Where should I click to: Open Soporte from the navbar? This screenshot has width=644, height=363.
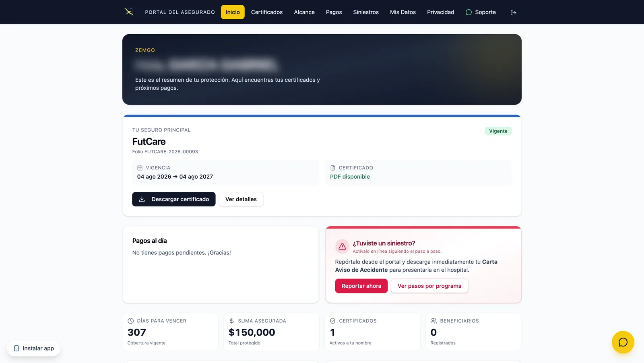point(481,12)
